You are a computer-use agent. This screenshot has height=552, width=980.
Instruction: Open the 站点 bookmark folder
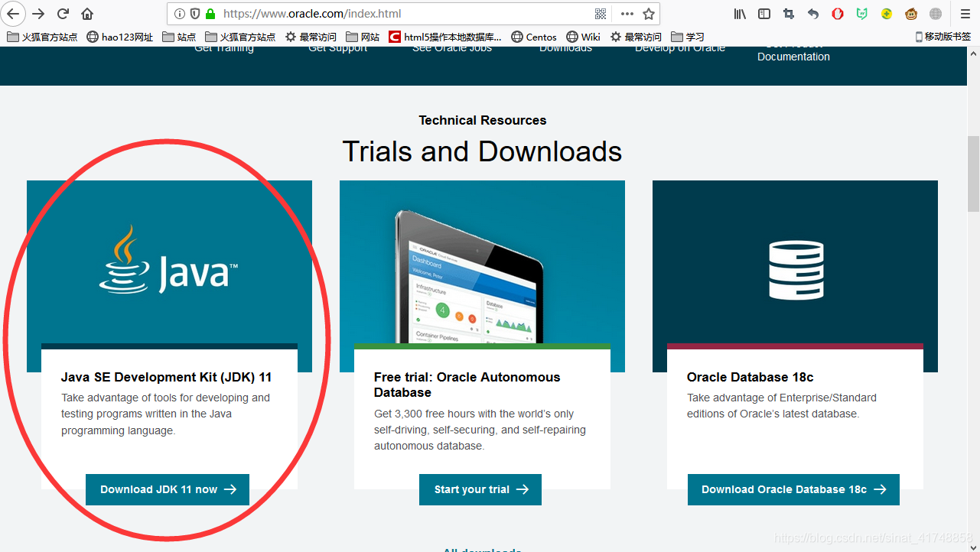coord(179,37)
